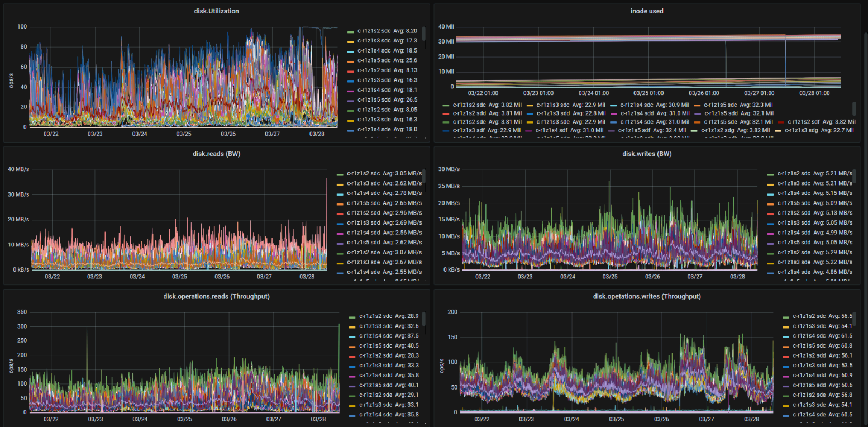
Task: Open disk.opetations.writes (Throughput) panel title menu
Action: (x=647, y=296)
